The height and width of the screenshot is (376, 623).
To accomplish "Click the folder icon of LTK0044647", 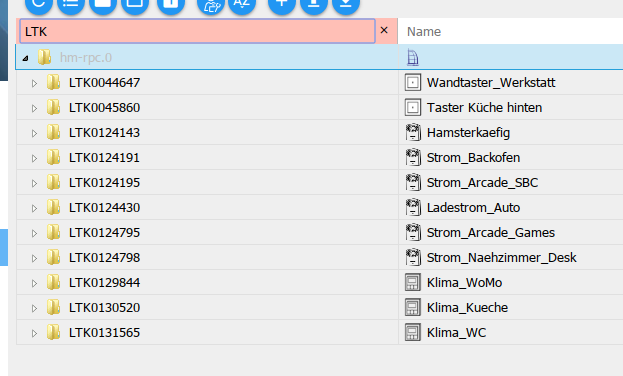I will [x=53, y=82].
